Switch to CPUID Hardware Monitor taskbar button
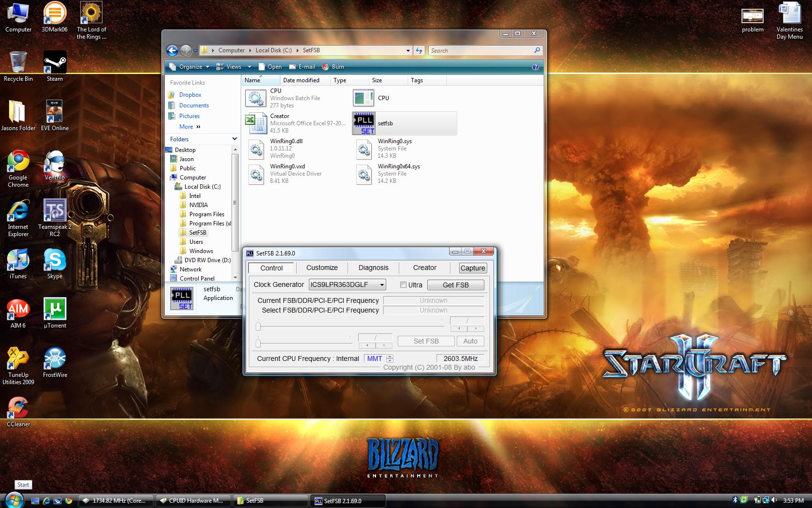812x508 pixels. pos(193,501)
